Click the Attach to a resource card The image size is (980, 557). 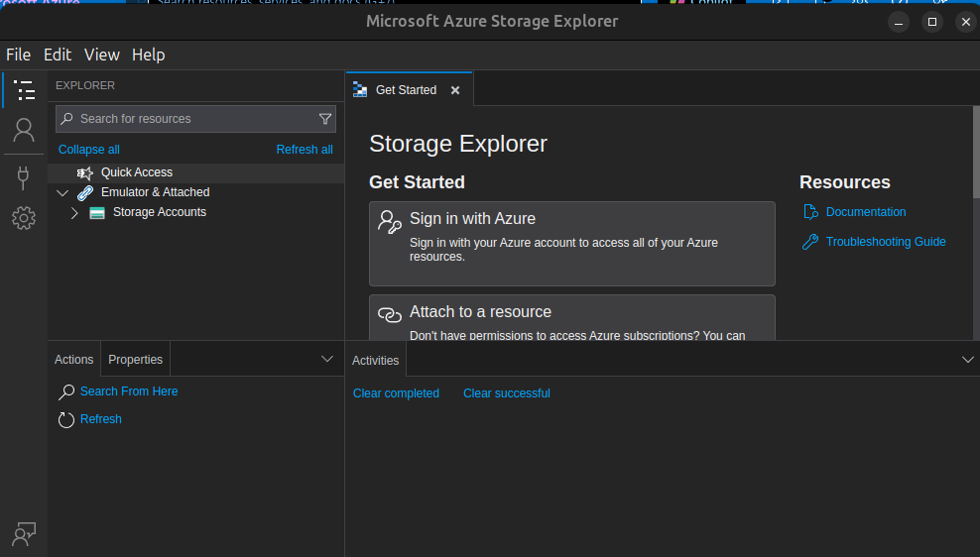point(572,318)
